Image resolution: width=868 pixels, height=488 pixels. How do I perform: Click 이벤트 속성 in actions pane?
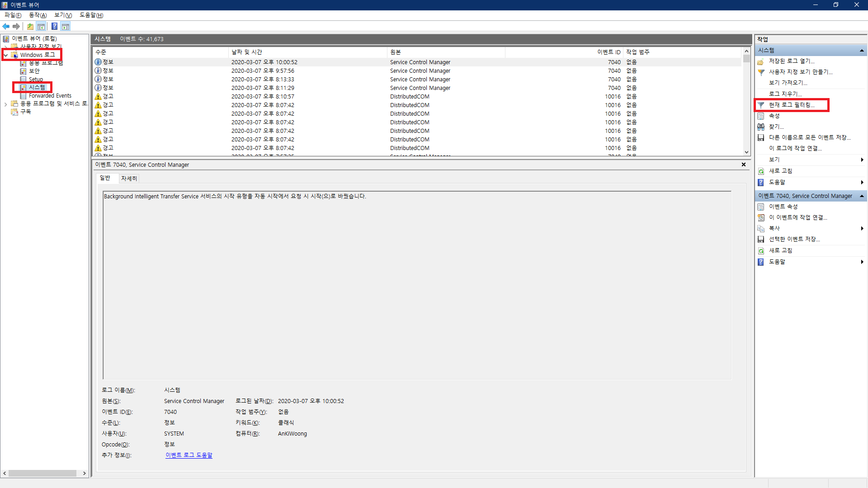point(783,206)
